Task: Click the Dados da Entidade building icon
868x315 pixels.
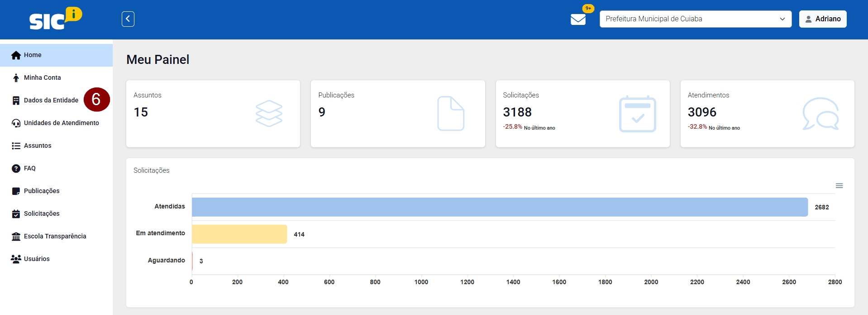Action: coord(16,100)
